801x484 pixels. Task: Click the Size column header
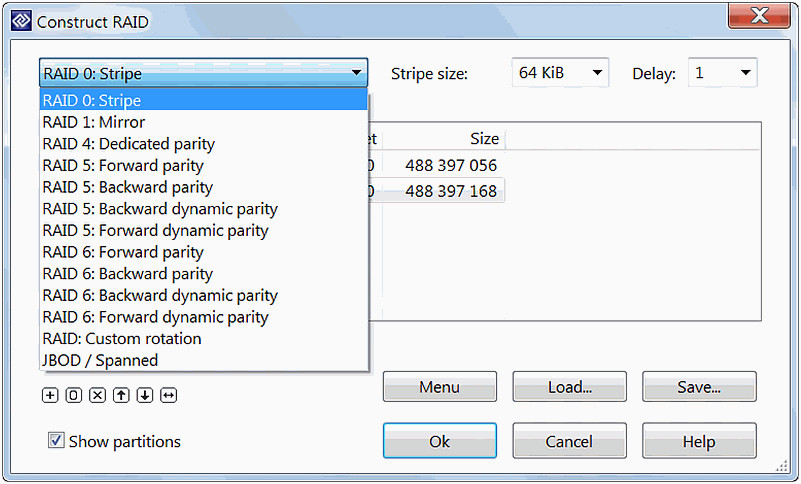(444, 139)
